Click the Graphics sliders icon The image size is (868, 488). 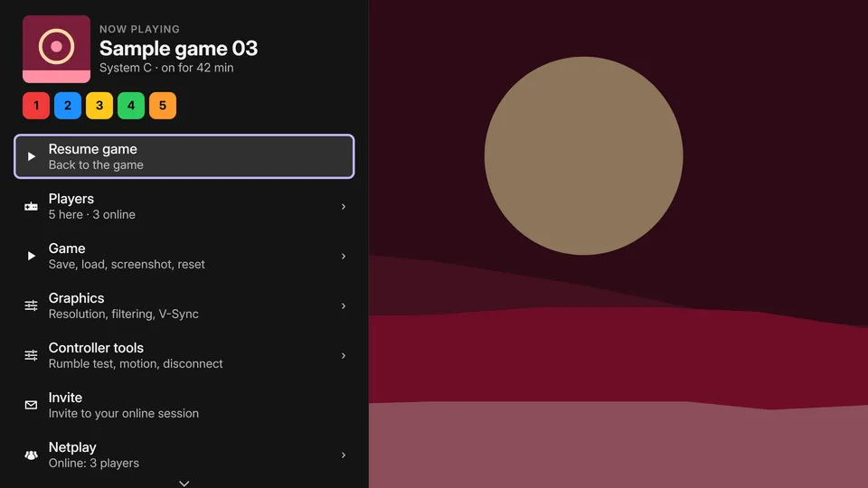click(x=31, y=305)
